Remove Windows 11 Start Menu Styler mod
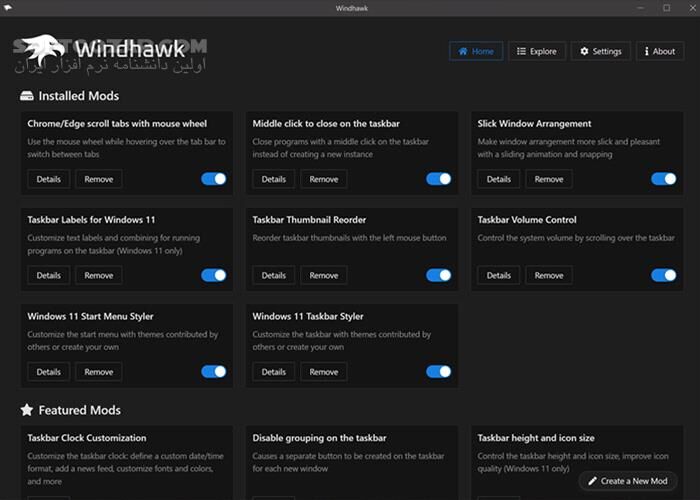 (x=99, y=372)
